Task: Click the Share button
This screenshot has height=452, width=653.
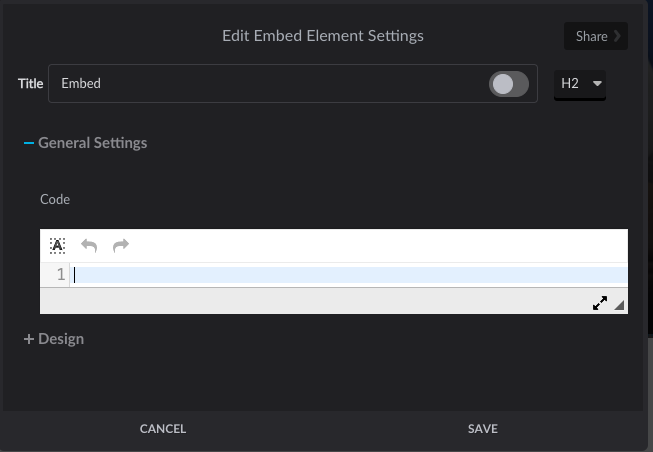Action: (591, 36)
